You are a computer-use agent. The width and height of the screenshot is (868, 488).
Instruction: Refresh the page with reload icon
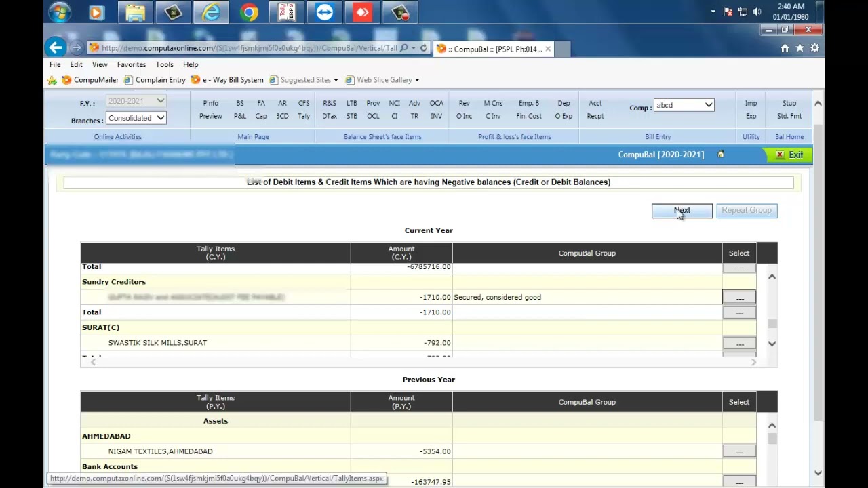click(x=423, y=48)
